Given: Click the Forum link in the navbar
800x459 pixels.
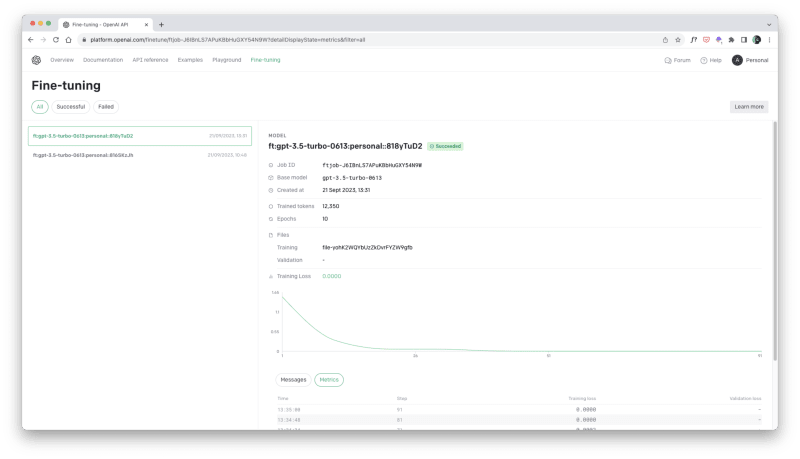Looking at the screenshot, I should click(678, 60).
